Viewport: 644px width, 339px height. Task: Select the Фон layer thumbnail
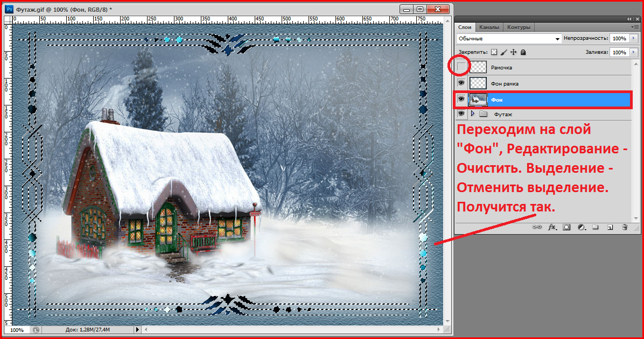(478, 100)
